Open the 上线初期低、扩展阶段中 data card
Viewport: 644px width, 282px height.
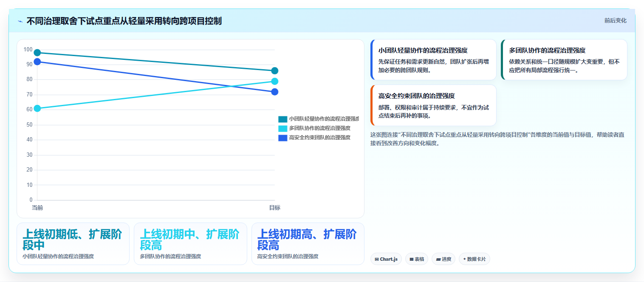click(x=73, y=244)
